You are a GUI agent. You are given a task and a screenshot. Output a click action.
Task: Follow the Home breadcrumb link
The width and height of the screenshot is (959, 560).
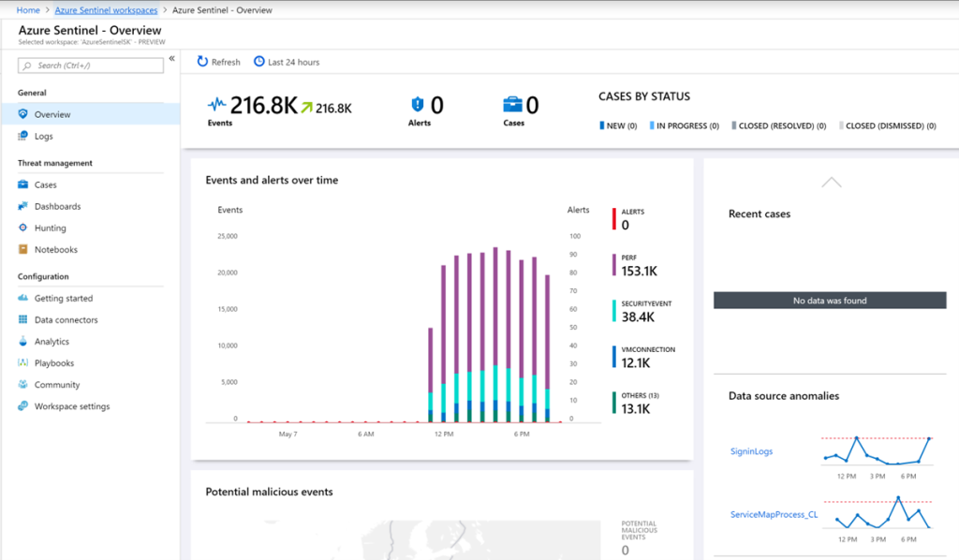[27, 9]
